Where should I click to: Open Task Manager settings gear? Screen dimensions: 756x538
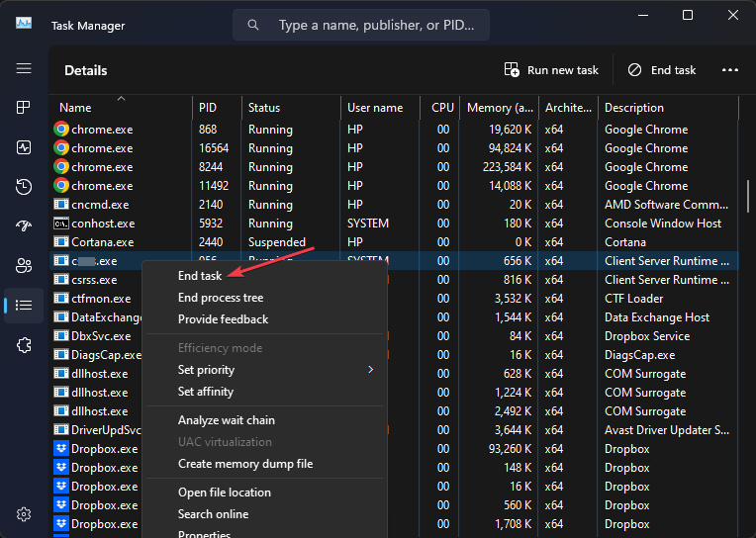tap(24, 514)
